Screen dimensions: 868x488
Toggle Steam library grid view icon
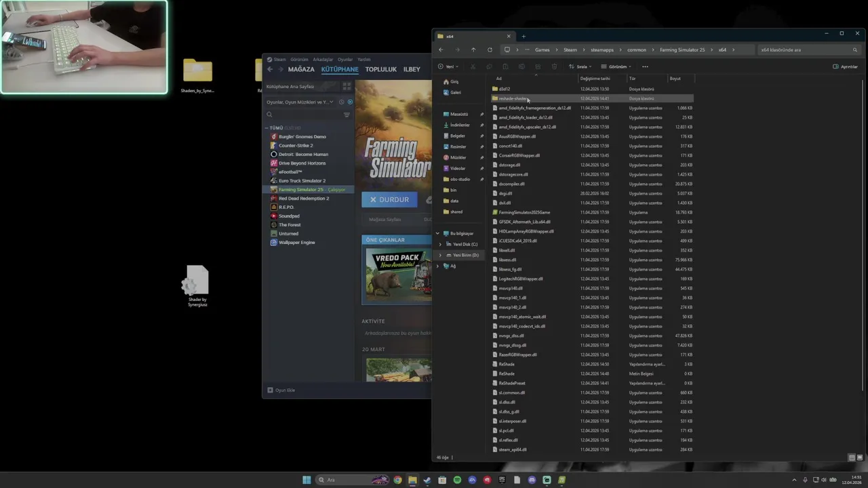point(347,87)
